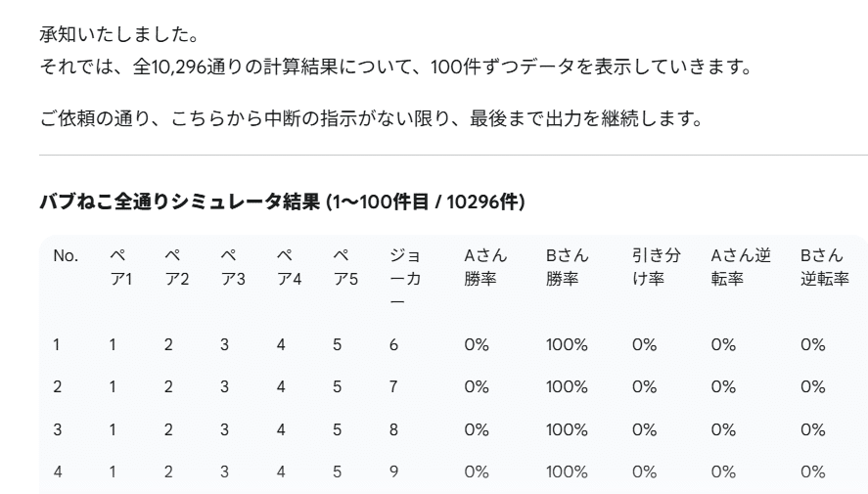Click the 'ジョーカー' column header
Viewport: 868px width, 494px height.
click(x=405, y=278)
